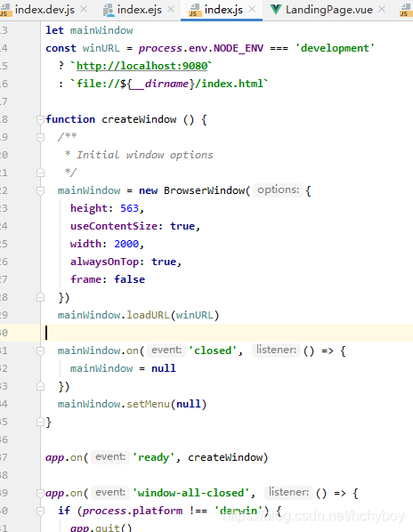This screenshot has width=413, height=532.
Task: Click the 'true' value of useContentSize
Action: 182,226
